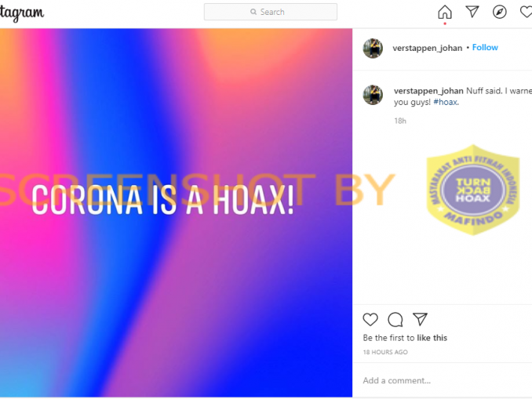This screenshot has height=399, width=532.
Task: Click the caption author avatar
Action: point(373,95)
